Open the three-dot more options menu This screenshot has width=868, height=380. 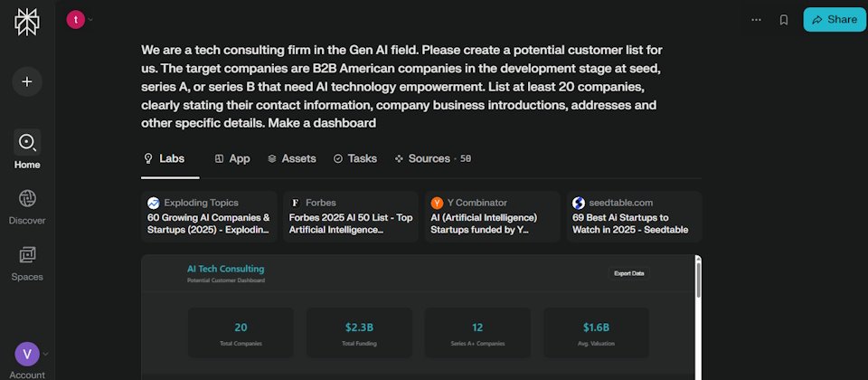(x=756, y=20)
